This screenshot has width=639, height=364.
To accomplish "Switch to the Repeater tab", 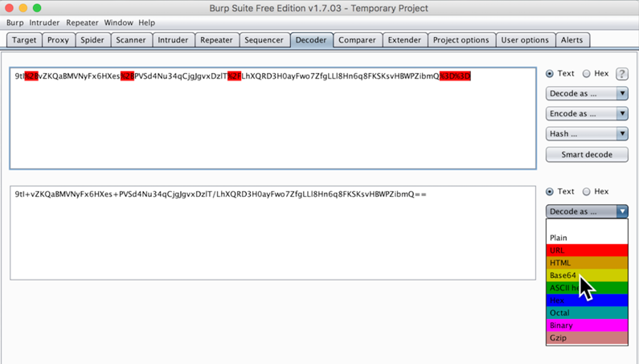I will click(216, 40).
